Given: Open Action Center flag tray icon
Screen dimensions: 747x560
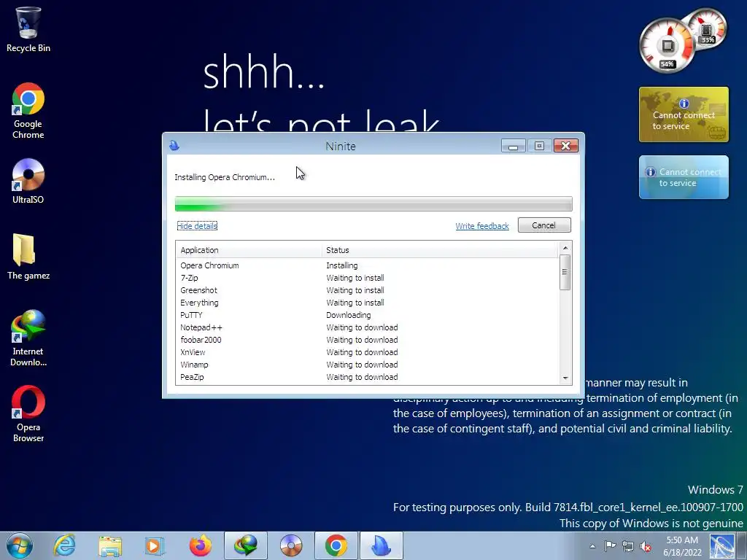Looking at the screenshot, I should click(x=610, y=545).
